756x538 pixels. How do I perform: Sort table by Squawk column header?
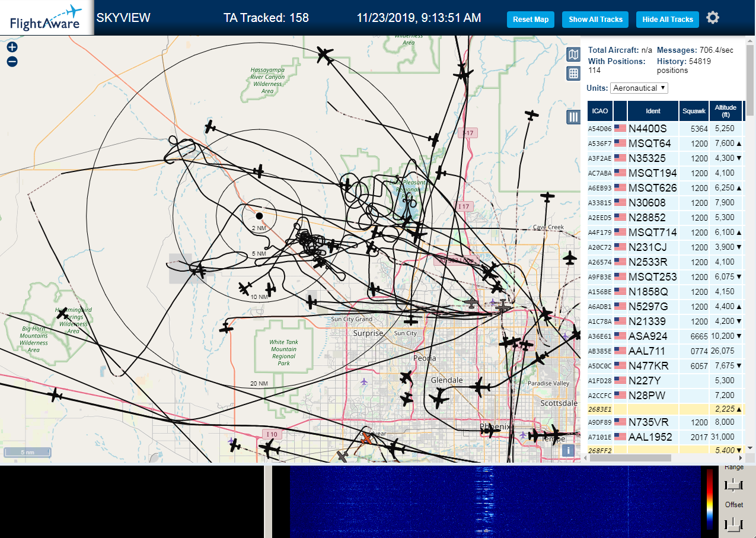coord(694,111)
